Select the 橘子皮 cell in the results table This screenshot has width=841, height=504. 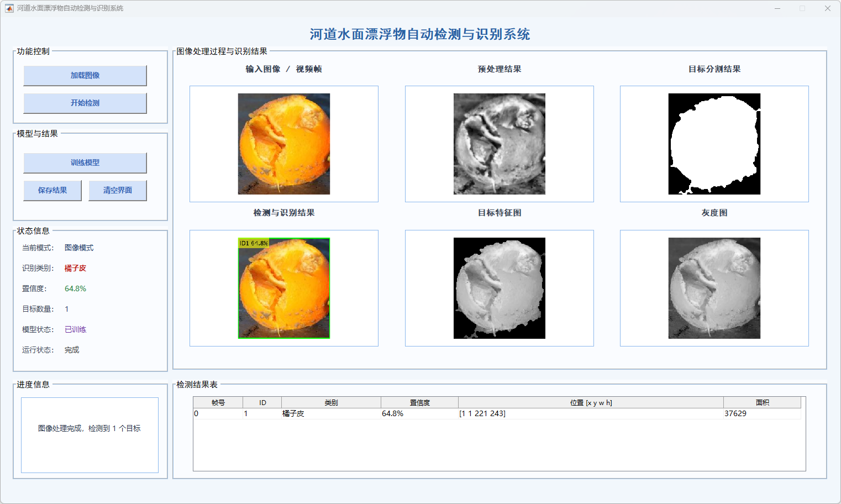tap(331, 413)
